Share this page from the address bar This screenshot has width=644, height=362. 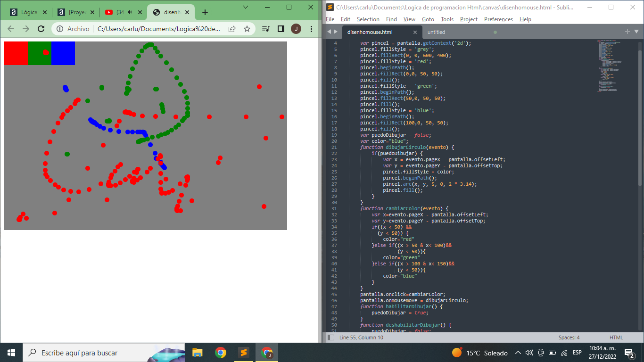click(232, 29)
